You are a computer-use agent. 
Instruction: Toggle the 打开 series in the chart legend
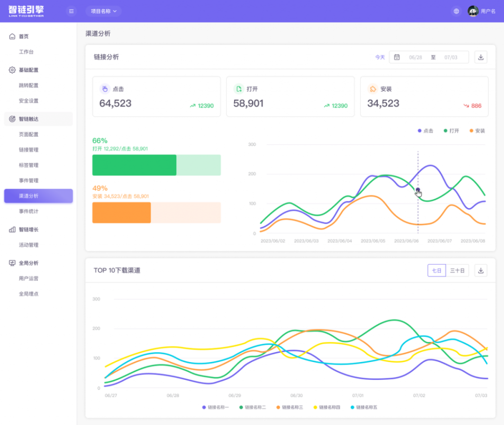[451, 131]
